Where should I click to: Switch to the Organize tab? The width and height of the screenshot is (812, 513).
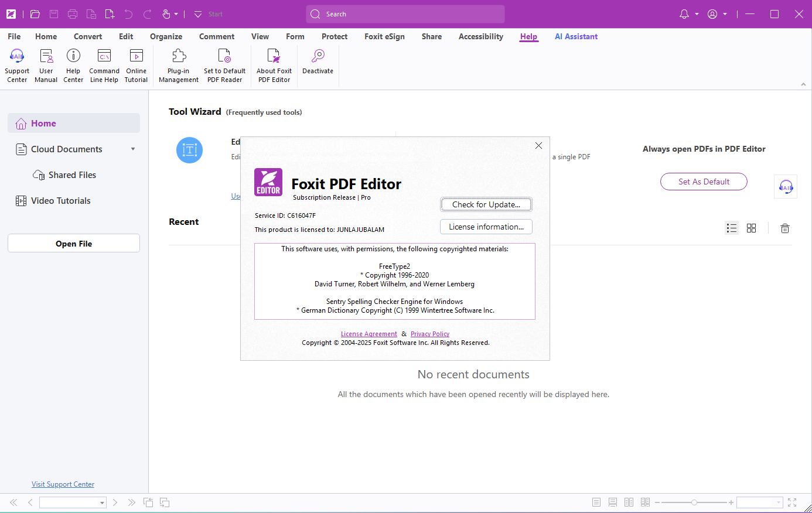click(x=166, y=36)
